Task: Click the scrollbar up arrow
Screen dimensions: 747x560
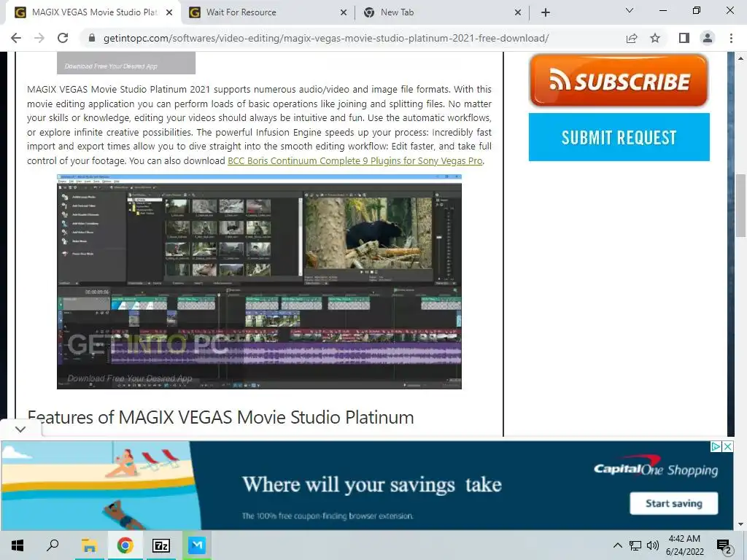Action: click(x=740, y=58)
